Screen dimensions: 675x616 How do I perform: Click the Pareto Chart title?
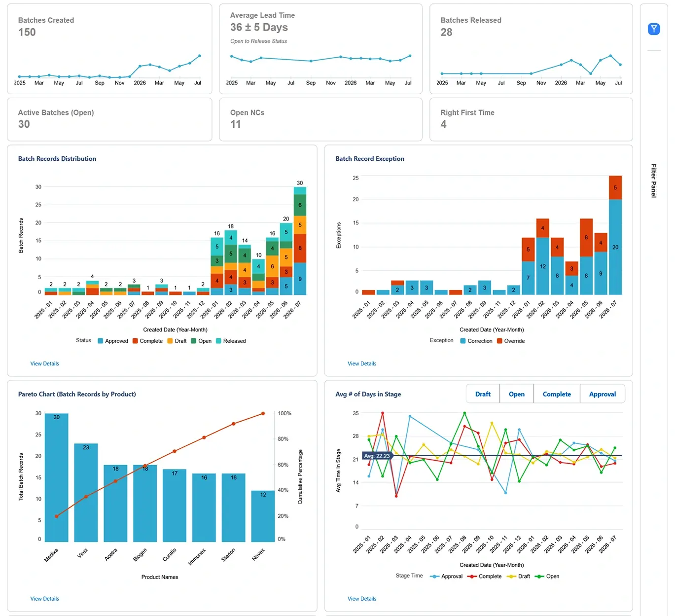[77, 394]
